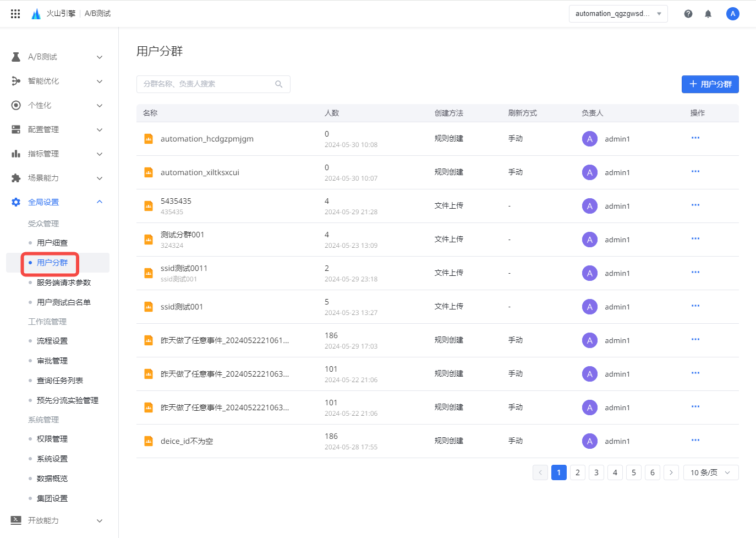Click the 智能优化 icon in sidebar
This screenshot has width=756, height=538.
click(16, 81)
